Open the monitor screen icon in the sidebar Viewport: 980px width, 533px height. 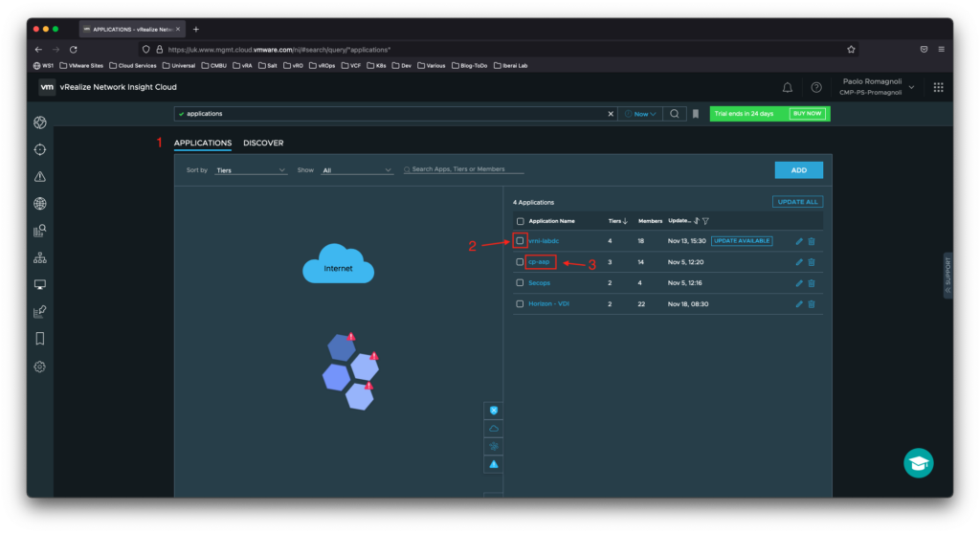click(x=40, y=284)
